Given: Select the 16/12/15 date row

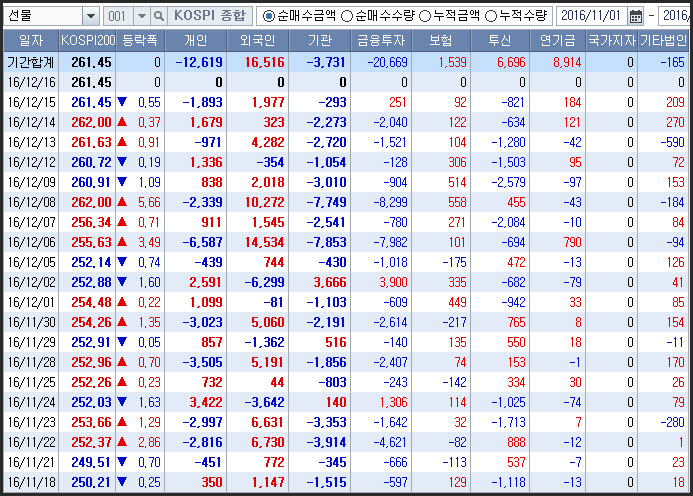Looking at the screenshot, I should pyautogui.click(x=346, y=102).
